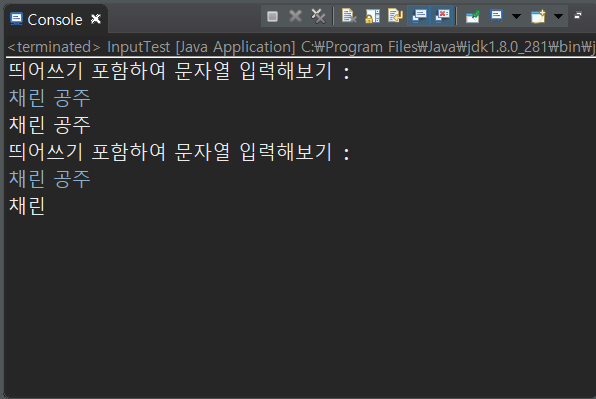This screenshot has width=596, height=399.
Task: Toggle show console when standard out changes
Action: click(419, 16)
